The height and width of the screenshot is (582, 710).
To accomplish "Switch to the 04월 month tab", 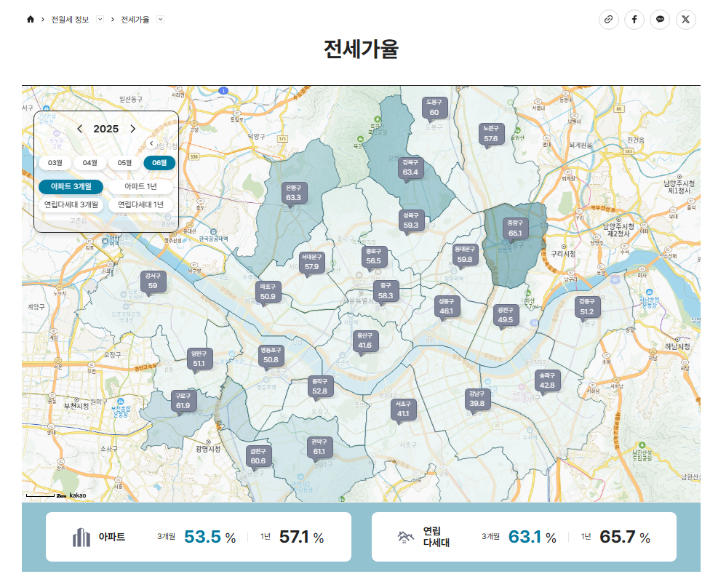I will 90,163.
